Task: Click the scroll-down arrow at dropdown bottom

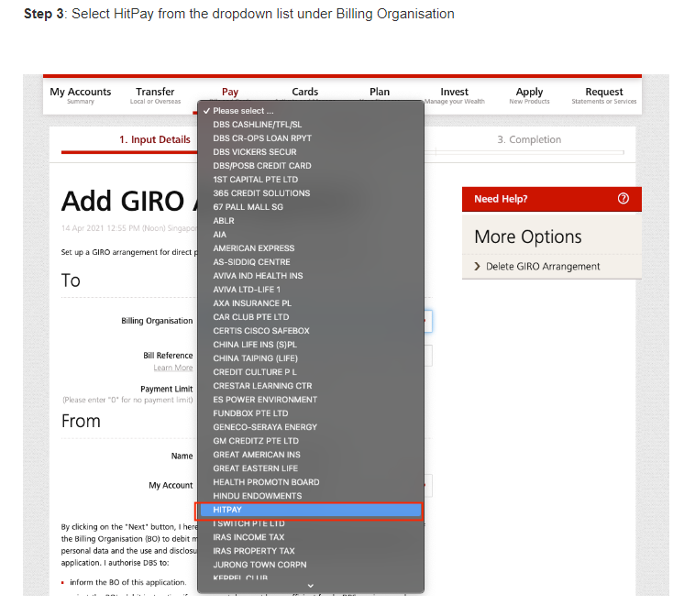Action: pos(311,586)
